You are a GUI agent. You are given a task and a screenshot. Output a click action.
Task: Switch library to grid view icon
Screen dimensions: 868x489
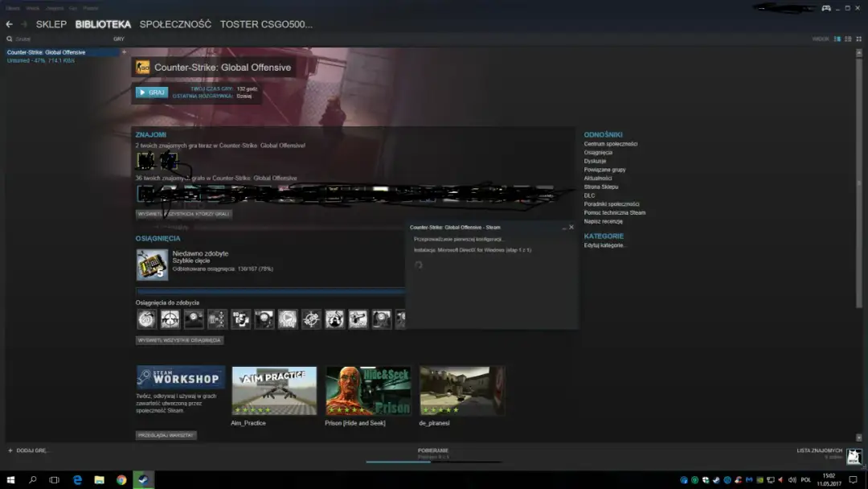coord(858,38)
